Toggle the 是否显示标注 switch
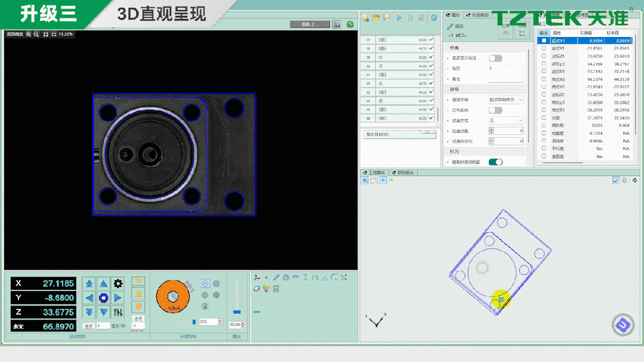644x362 pixels. 495,58
